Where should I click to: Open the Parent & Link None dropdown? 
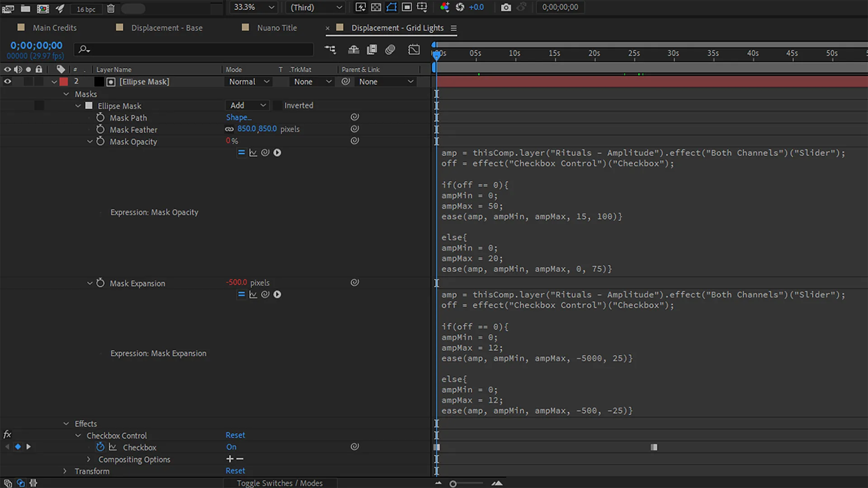[385, 82]
